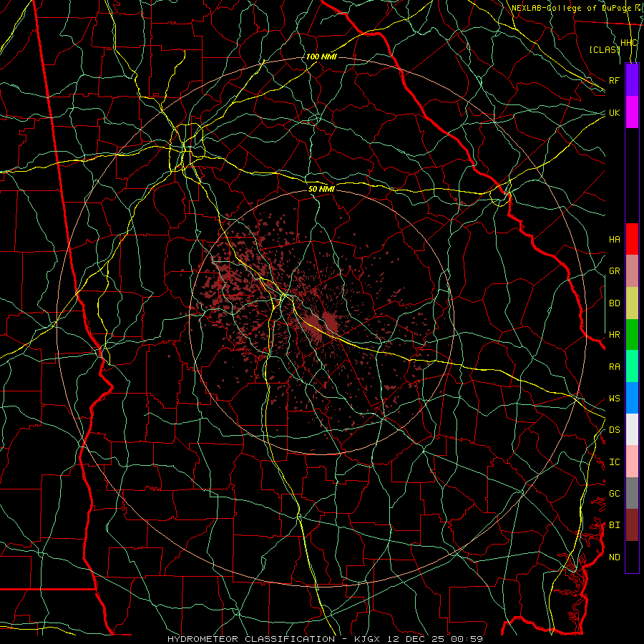
Task: Click the "HR" legend label
Action: click(615, 335)
